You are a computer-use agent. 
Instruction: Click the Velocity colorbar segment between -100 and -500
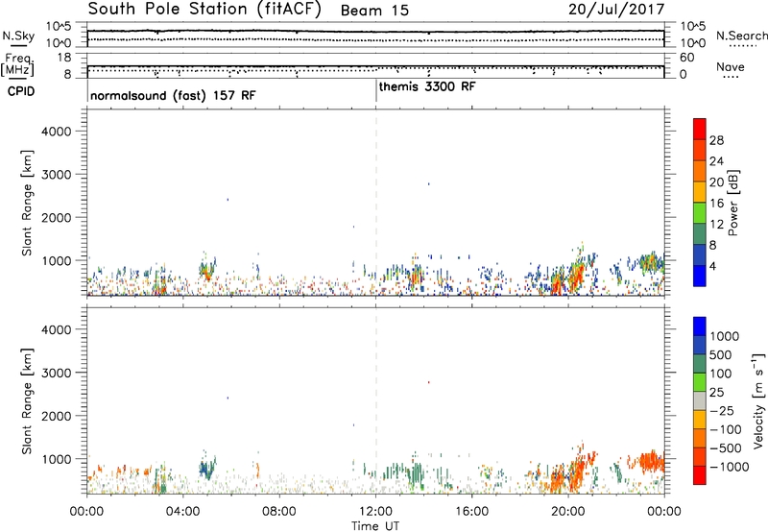pyautogui.click(x=700, y=438)
